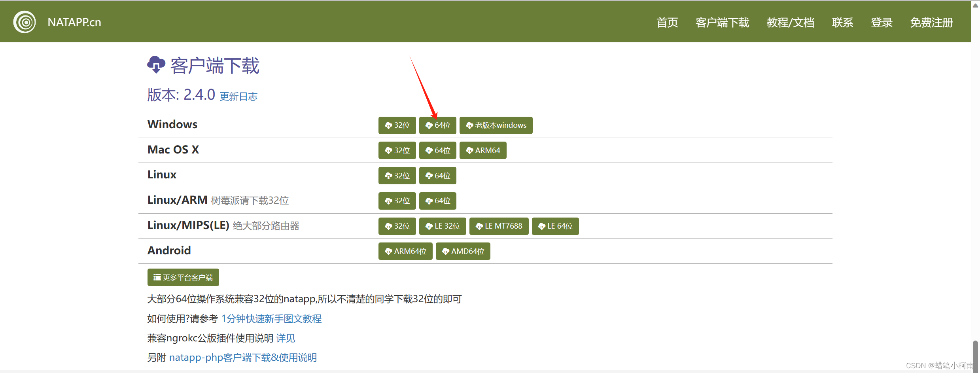Screen dimensions: 980x373
Task: Select 联系 in top navigation
Action: click(x=842, y=23)
